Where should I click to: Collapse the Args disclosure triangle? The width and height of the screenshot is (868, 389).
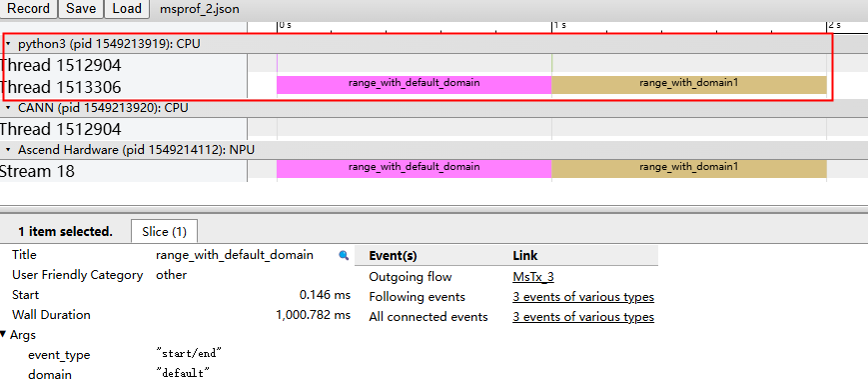click(4, 334)
